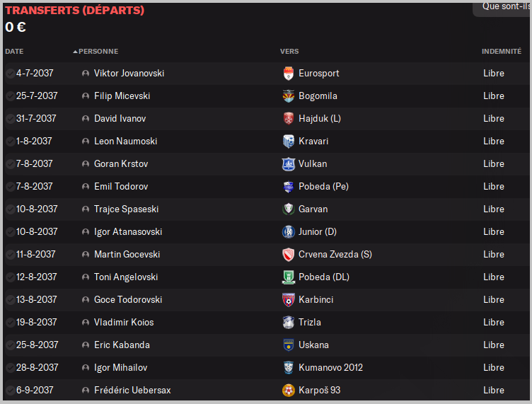This screenshot has height=404, width=532.
Task: Click the Bogomila club crest icon
Action: coord(288,96)
